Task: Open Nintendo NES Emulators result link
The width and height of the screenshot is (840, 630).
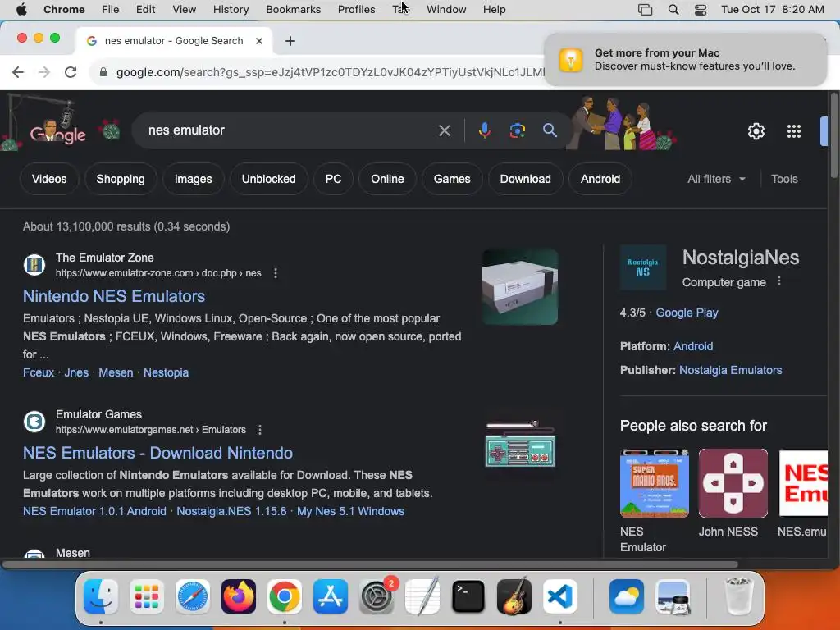Action: tap(114, 296)
